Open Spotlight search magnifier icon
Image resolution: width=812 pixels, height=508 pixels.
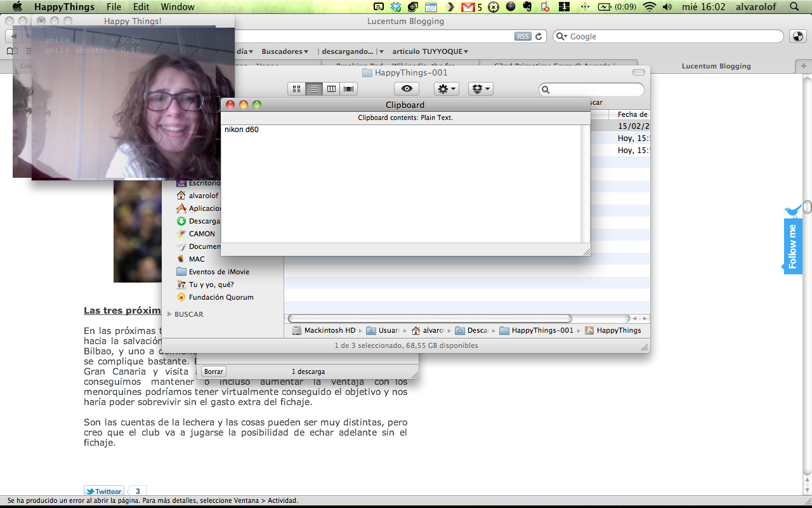point(794,7)
